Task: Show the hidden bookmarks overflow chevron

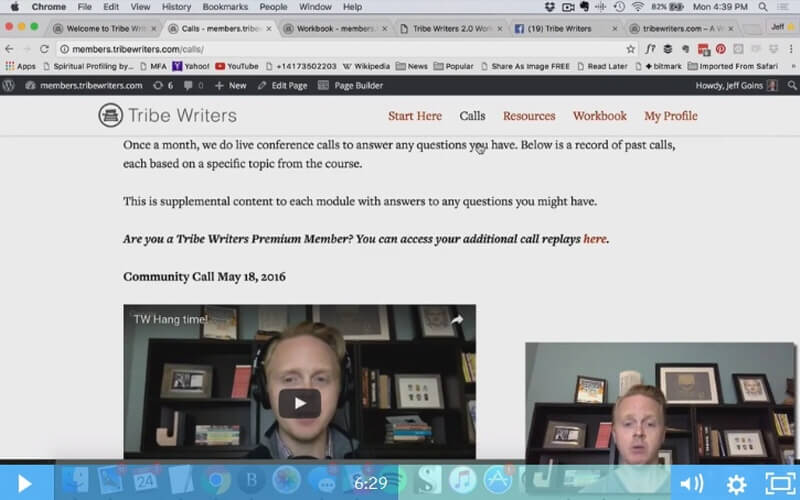Action: point(793,66)
